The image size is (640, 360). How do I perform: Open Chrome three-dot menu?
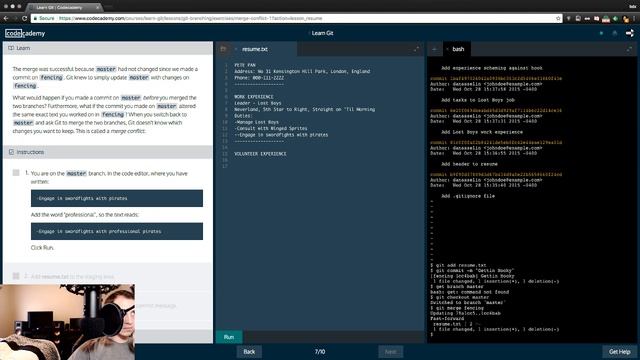tap(634, 18)
